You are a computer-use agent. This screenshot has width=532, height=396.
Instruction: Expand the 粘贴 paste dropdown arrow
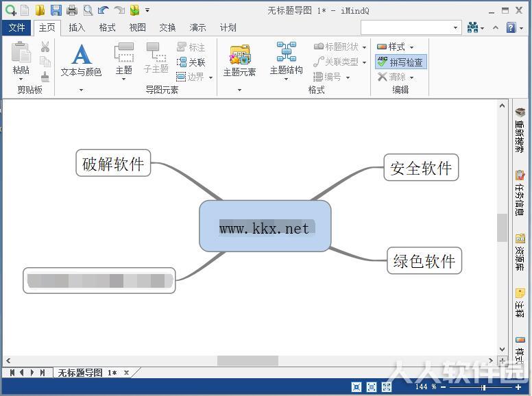coord(21,79)
